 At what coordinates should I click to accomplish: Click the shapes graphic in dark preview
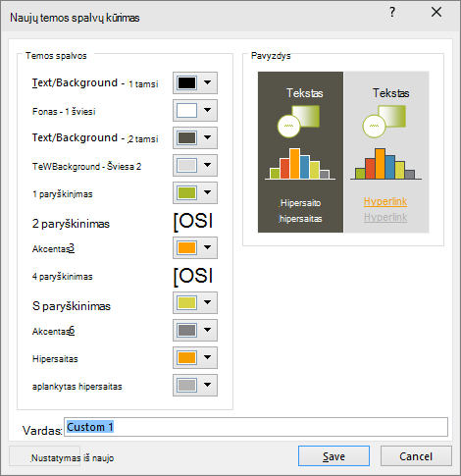coord(298,121)
